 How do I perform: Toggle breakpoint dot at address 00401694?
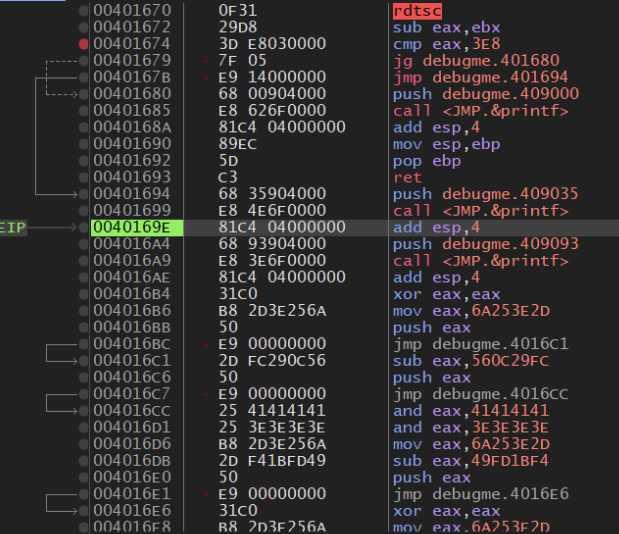(83, 194)
